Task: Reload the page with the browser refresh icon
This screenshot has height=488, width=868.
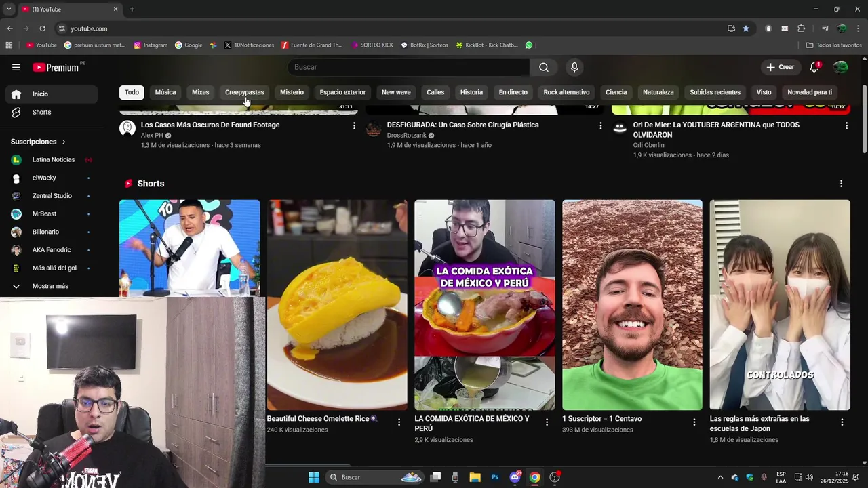Action: click(42, 28)
